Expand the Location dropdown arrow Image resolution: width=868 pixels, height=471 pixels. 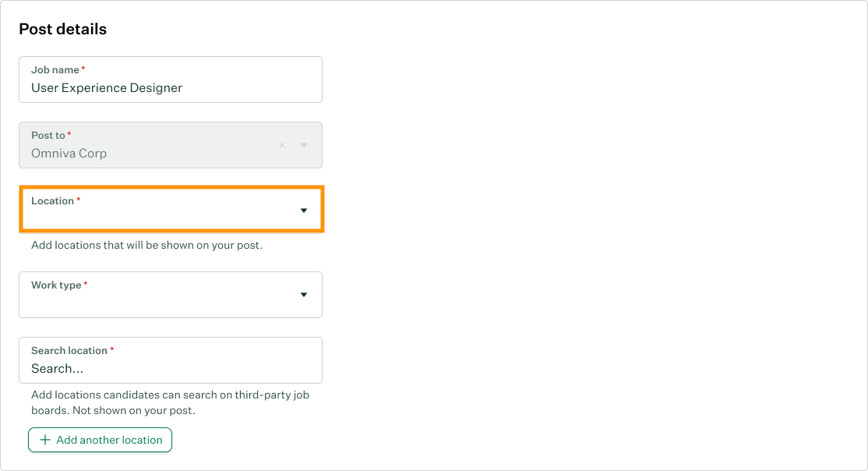click(x=304, y=211)
